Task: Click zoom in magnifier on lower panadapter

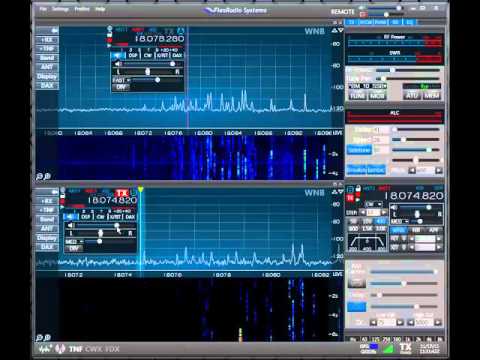Action: coord(47,338)
